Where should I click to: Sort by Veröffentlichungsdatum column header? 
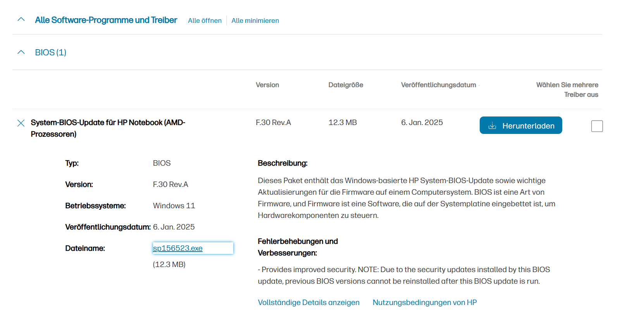(x=439, y=85)
